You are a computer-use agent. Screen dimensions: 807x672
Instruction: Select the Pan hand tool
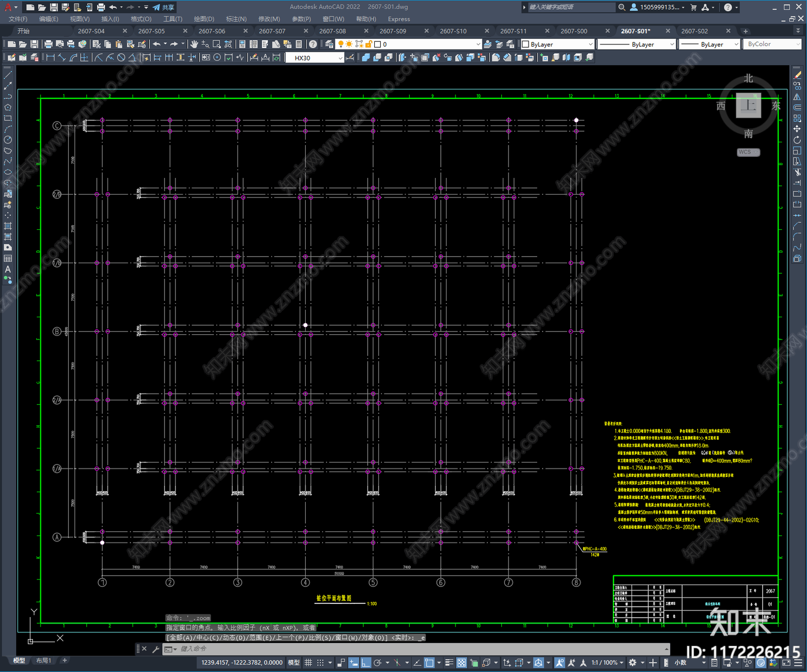pyautogui.click(x=194, y=44)
